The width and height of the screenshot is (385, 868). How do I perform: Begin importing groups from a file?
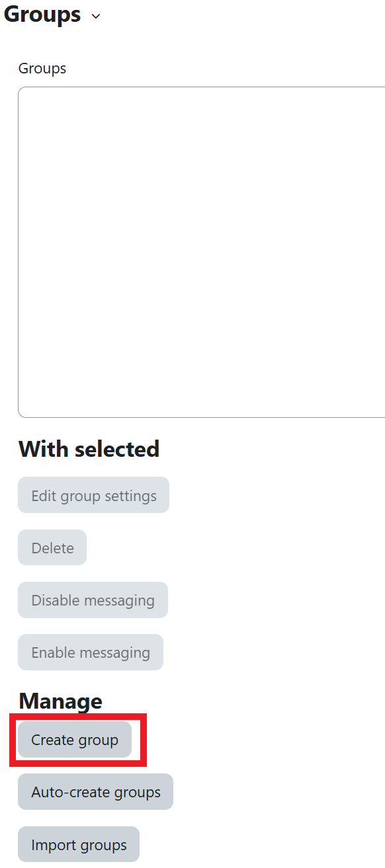78,844
